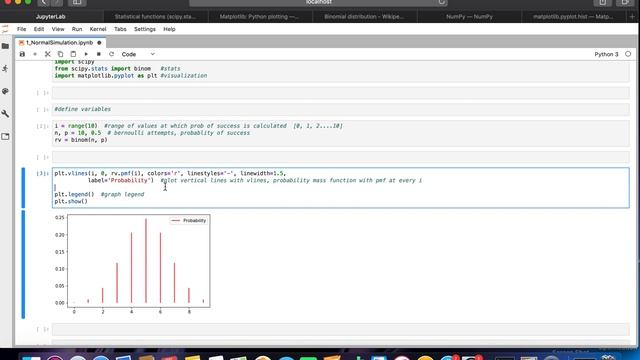Click into the plt.vlines code cell
This screenshot has height=360, width=640.
click(340, 188)
